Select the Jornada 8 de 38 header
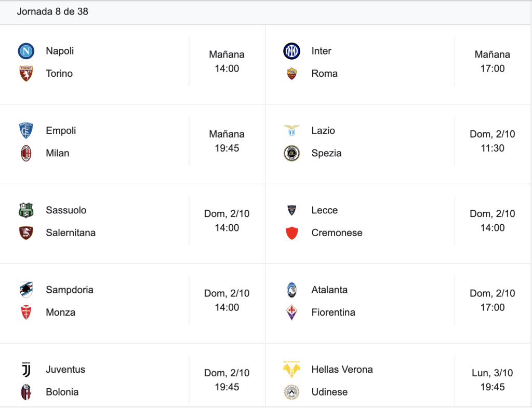Image resolution: width=532 pixels, height=408 pixels. [52, 11]
